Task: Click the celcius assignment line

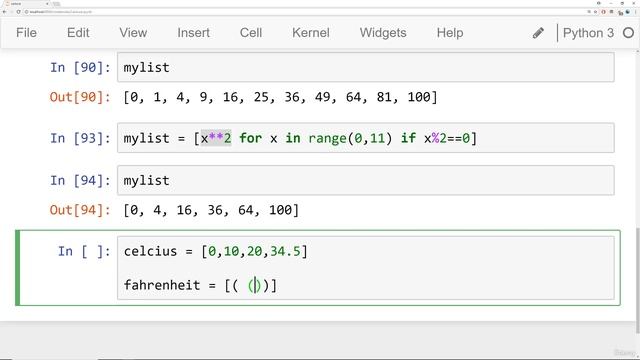Action: pyautogui.click(x=216, y=251)
